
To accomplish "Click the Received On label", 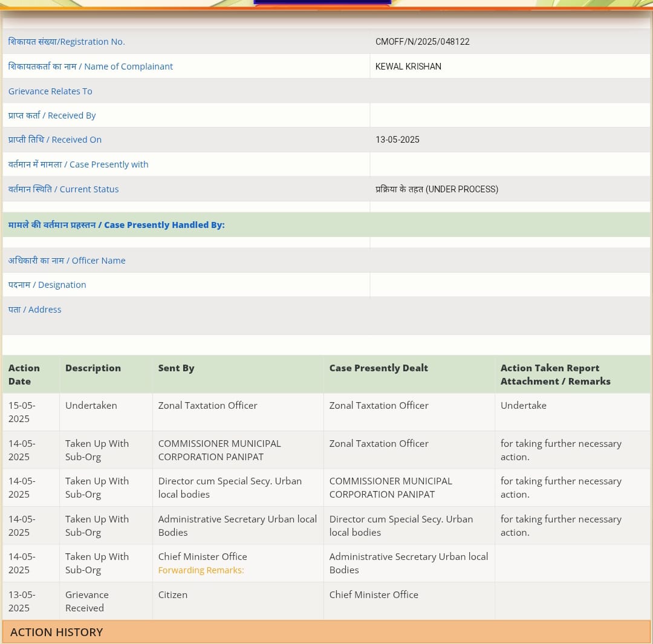I will pyautogui.click(x=55, y=140).
